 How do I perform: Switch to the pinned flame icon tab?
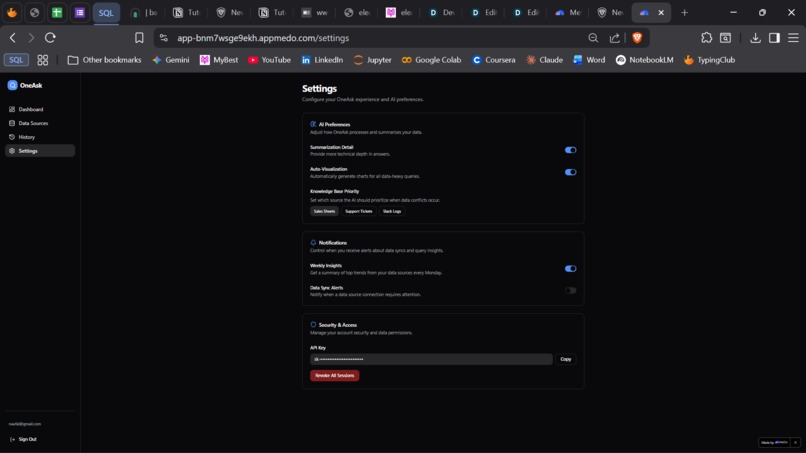(x=12, y=12)
